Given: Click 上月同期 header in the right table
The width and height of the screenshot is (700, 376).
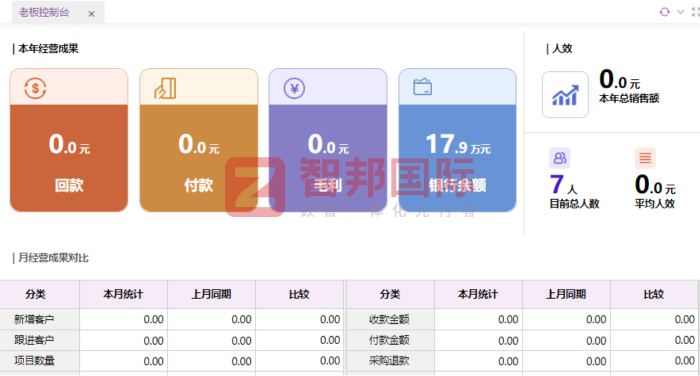Looking at the screenshot, I should 566,294.
